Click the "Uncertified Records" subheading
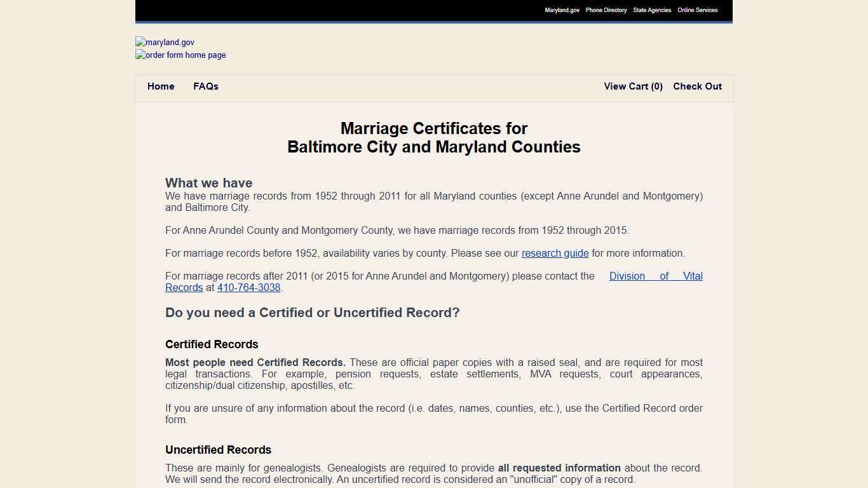 [218, 450]
